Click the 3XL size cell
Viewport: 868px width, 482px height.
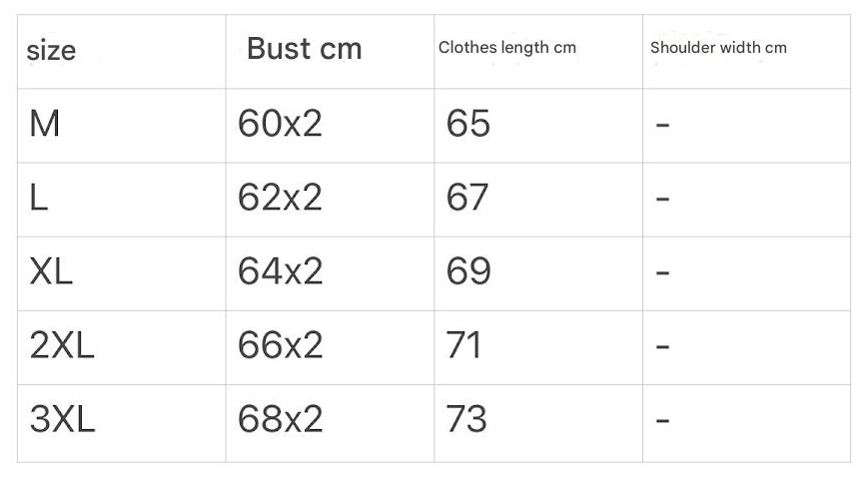tap(62, 419)
